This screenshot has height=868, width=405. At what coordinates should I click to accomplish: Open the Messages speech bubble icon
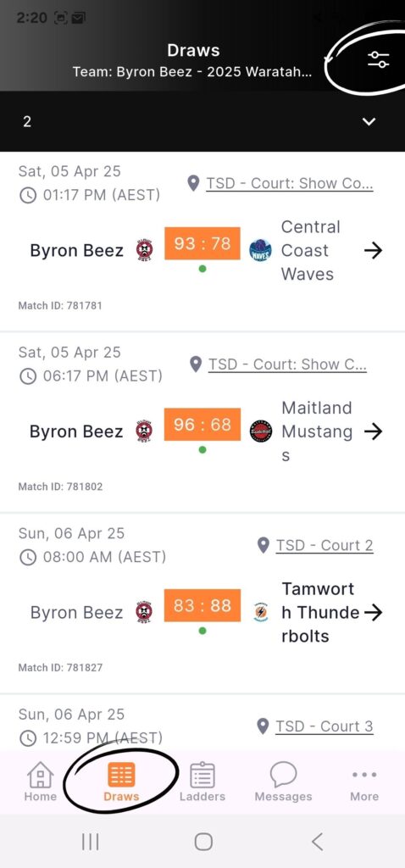pyautogui.click(x=283, y=774)
